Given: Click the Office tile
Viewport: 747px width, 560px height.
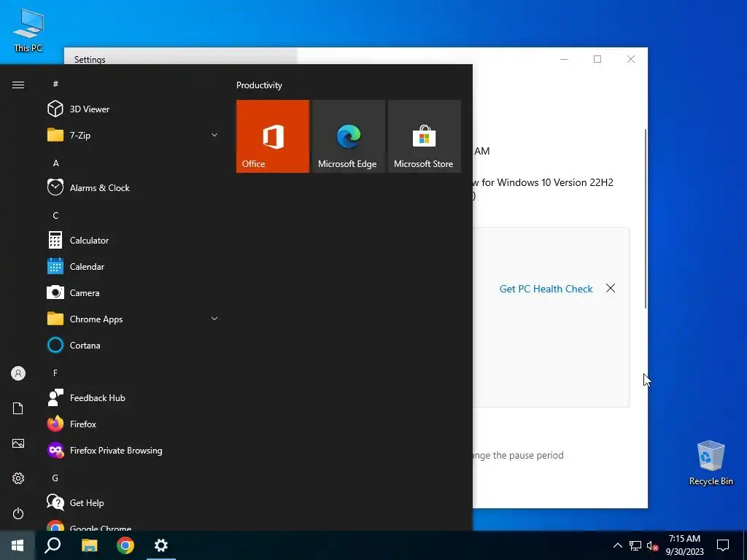Looking at the screenshot, I should click(x=273, y=136).
